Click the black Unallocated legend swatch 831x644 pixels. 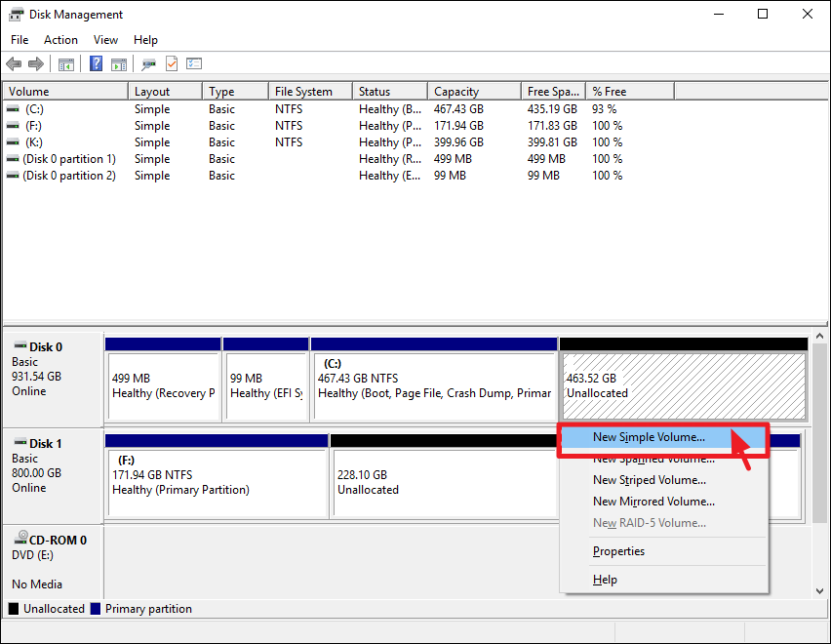pyautogui.click(x=14, y=609)
